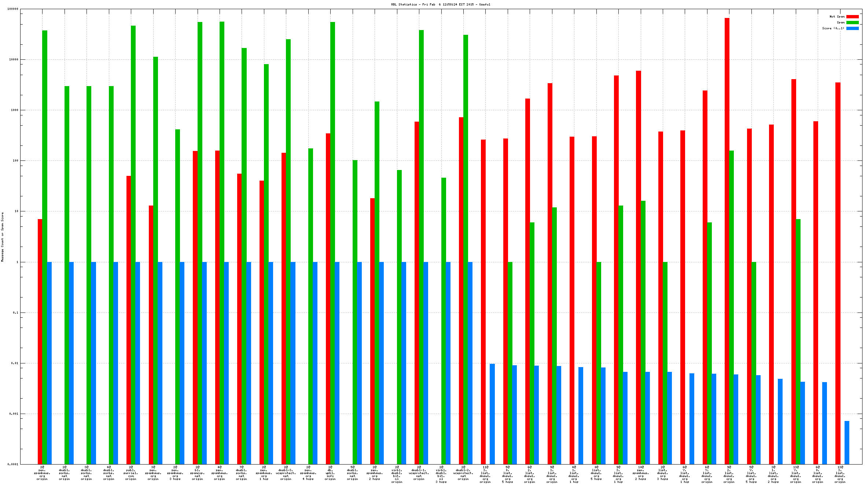The width and height of the screenshot is (868, 488).
Task: Click the green Spam legend swatch
Action: tap(852, 22)
